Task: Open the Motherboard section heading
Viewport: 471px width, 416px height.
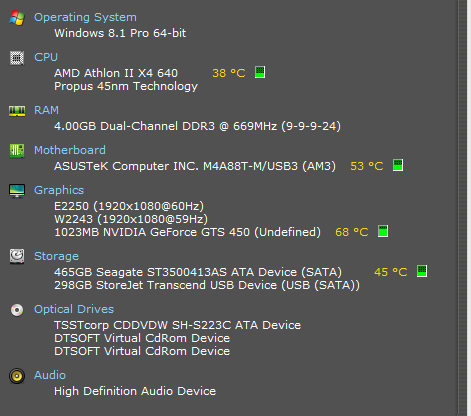Action: click(70, 150)
